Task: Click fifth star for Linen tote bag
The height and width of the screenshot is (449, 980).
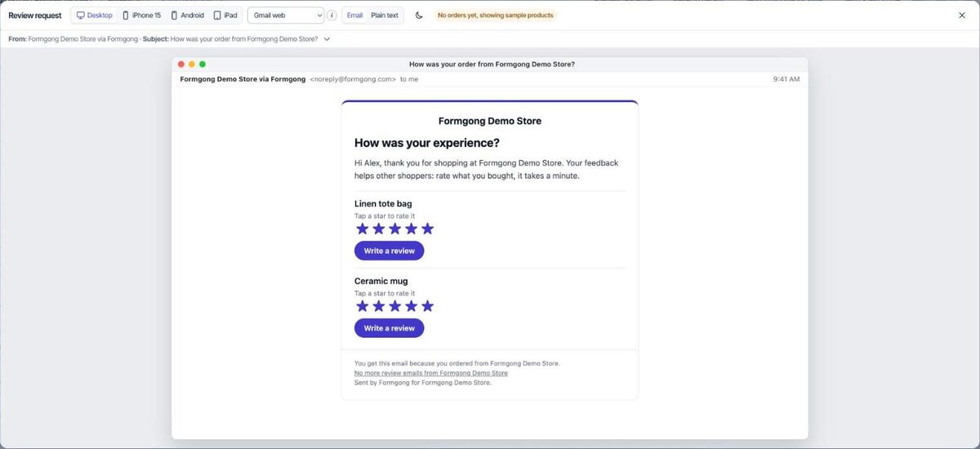Action: point(427,229)
